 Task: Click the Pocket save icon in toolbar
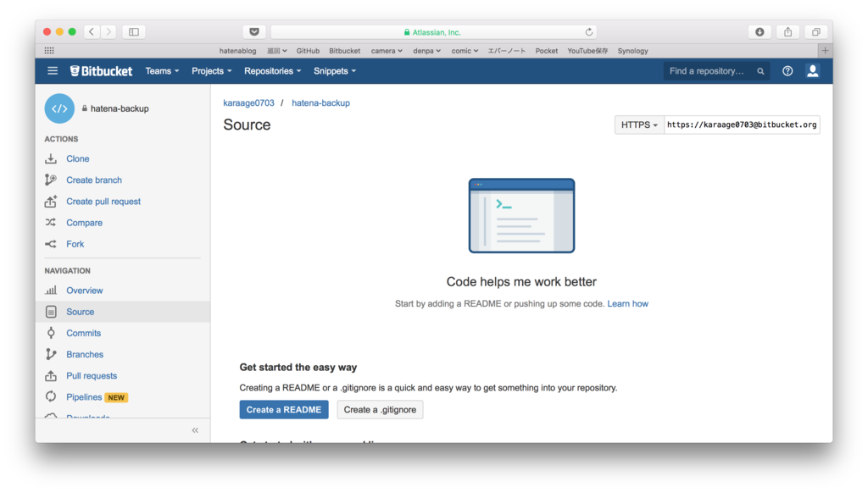(x=254, y=32)
